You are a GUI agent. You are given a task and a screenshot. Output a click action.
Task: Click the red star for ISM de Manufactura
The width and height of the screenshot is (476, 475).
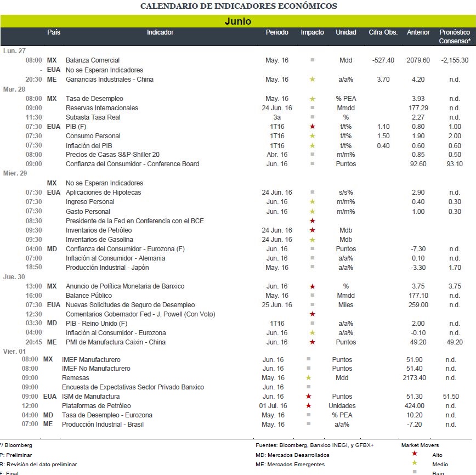(308, 397)
